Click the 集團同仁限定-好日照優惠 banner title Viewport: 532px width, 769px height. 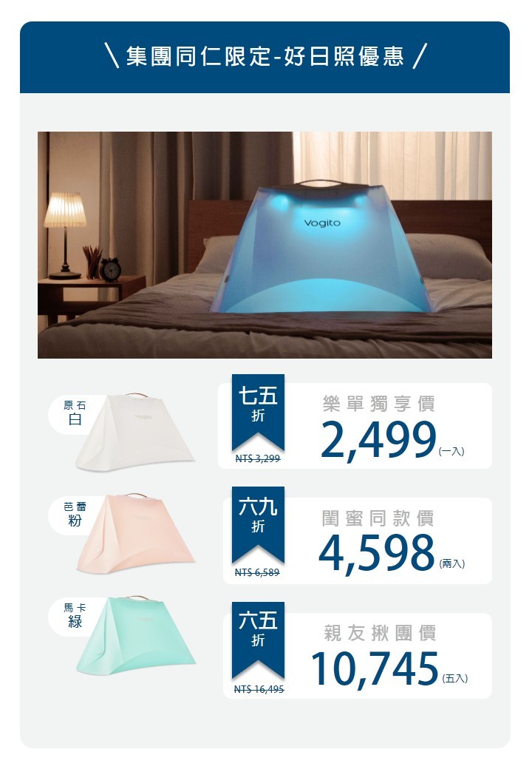[265, 56]
